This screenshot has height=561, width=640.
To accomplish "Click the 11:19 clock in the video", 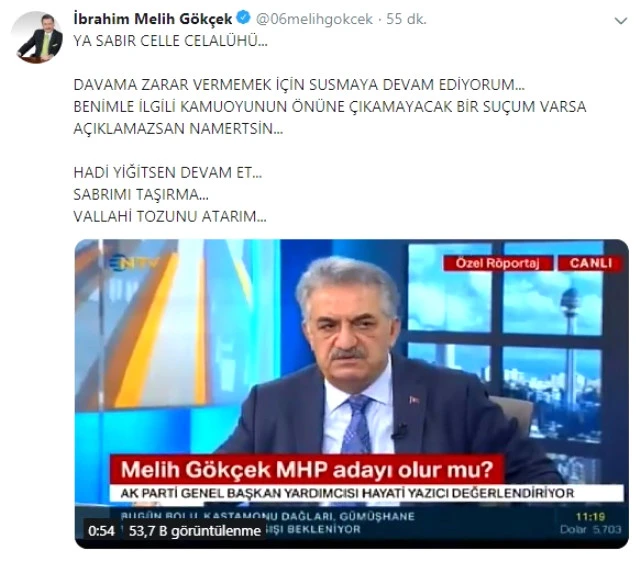I will (590, 517).
